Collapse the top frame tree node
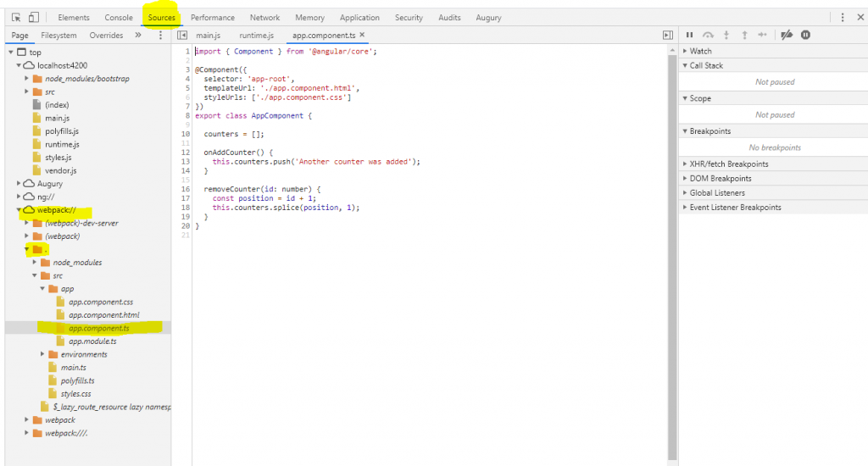Image resolution: width=868 pixels, height=466 pixels. (x=11, y=52)
